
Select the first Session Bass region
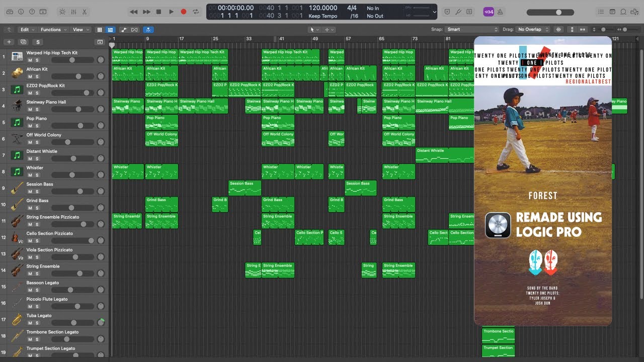point(245,188)
